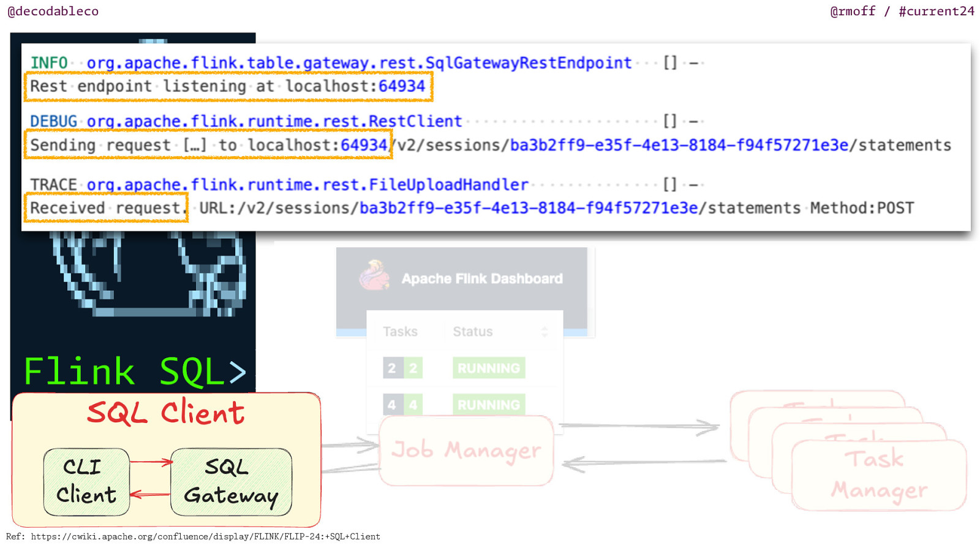Click the SQL Client heading
Image resolution: width=980 pixels, height=551 pixels.
166,413
